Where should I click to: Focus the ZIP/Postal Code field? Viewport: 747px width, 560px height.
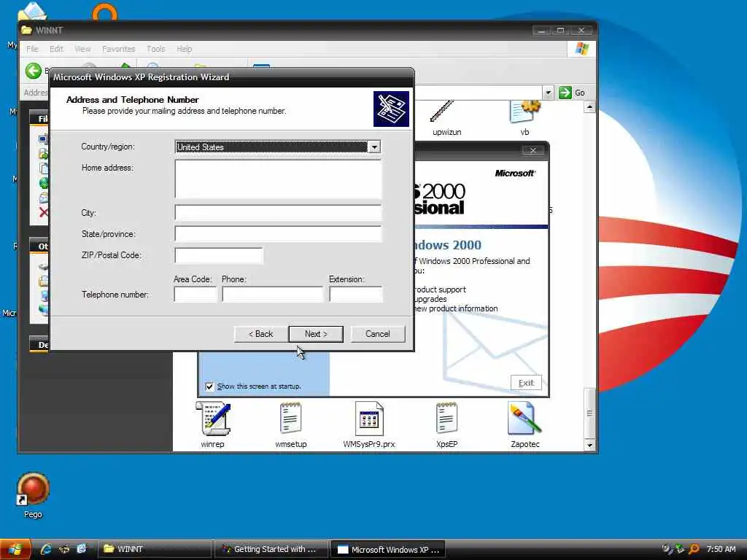coord(219,255)
